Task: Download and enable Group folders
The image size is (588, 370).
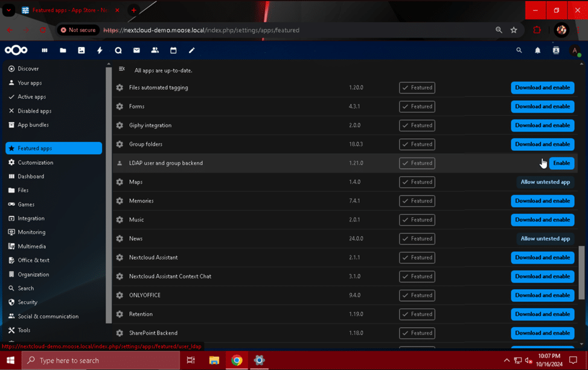Action: 542,144
